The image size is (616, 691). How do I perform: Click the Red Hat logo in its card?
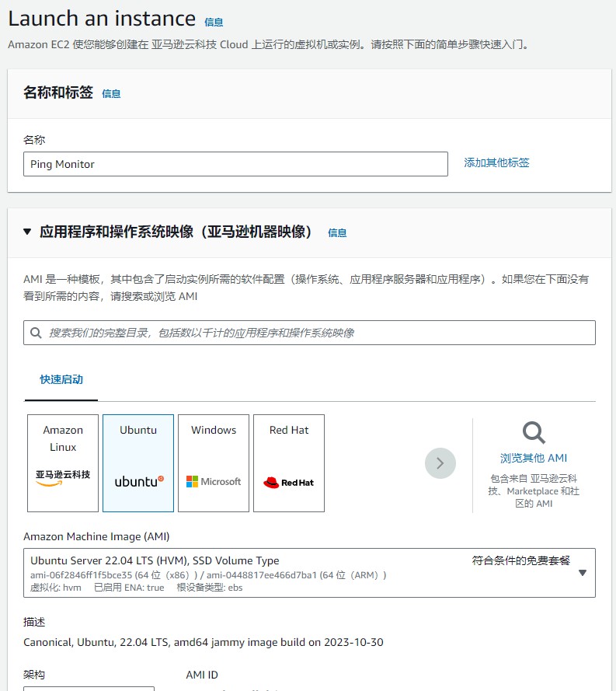[x=288, y=483]
